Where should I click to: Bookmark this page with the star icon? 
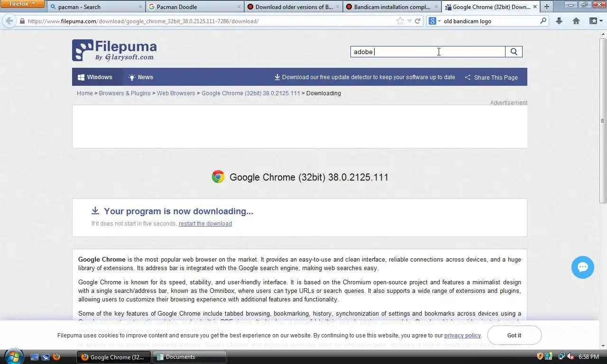pyautogui.click(x=400, y=21)
